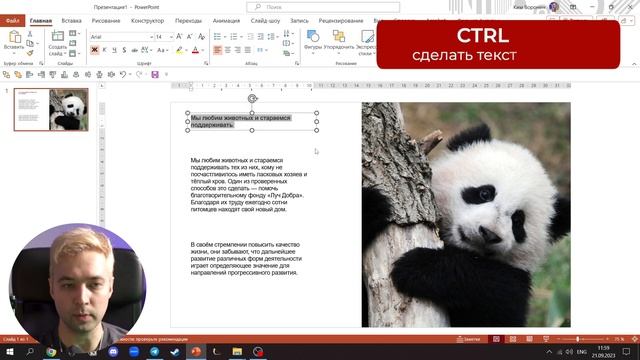
Task: Click the red font color A button
Action: tap(195, 50)
